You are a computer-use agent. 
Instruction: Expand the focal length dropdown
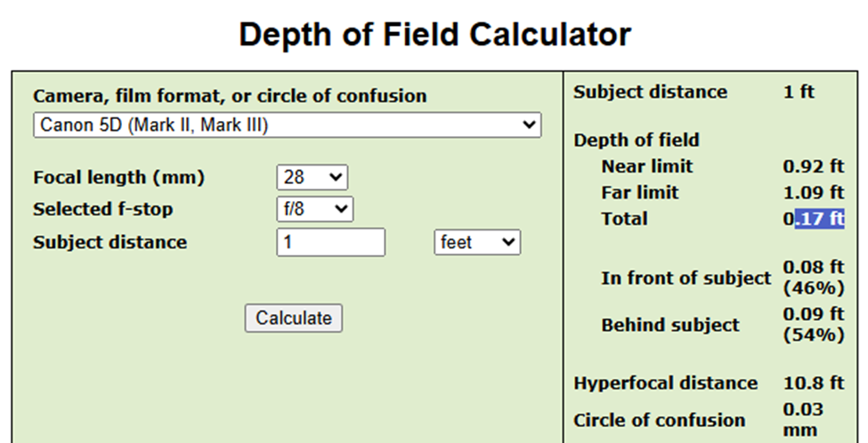[x=312, y=177]
